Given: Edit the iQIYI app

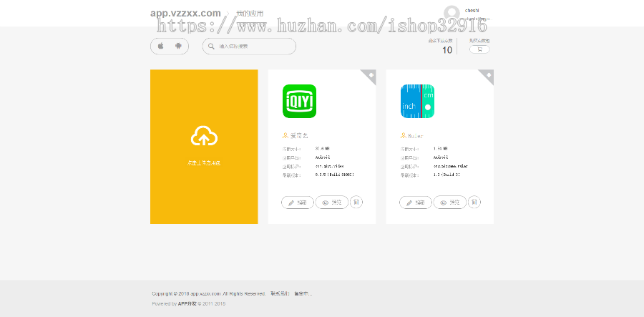Looking at the screenshot, I should click(x=298, y=203).
